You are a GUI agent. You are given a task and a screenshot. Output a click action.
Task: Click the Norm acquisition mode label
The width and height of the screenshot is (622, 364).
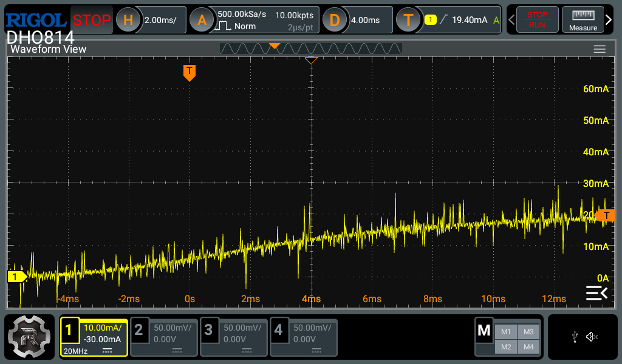pos(245,27)
